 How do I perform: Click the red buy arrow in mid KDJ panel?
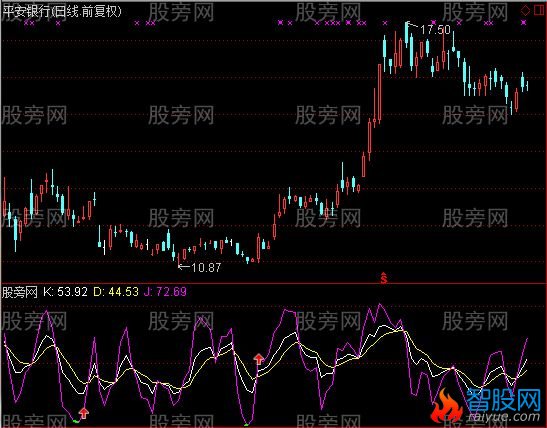(x=258, y=359)
